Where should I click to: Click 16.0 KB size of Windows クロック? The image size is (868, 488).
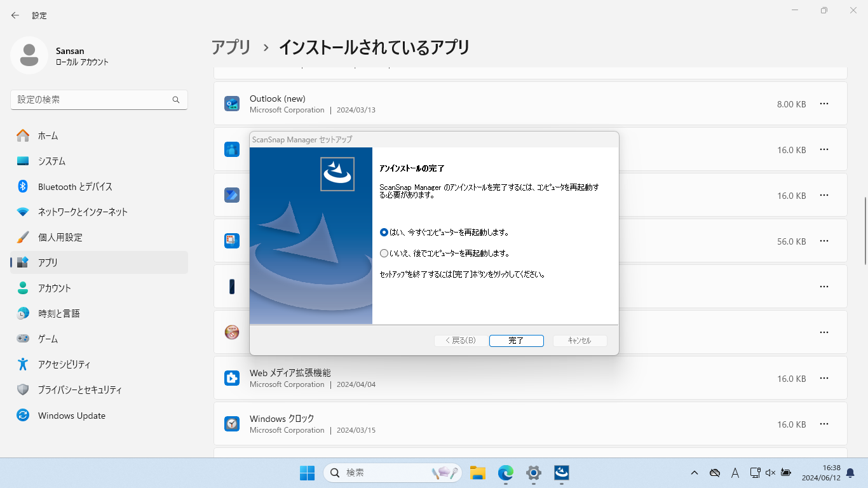(791, 424)
